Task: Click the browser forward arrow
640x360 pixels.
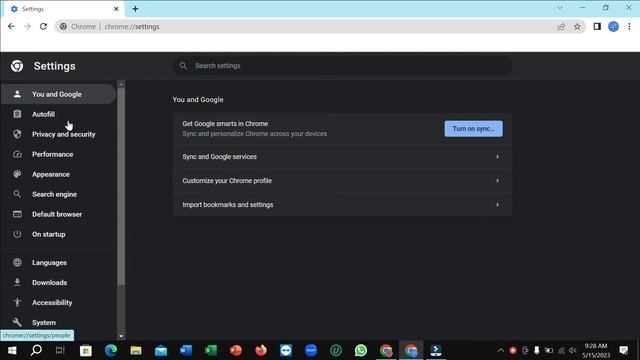Action: tap(27, 27)
